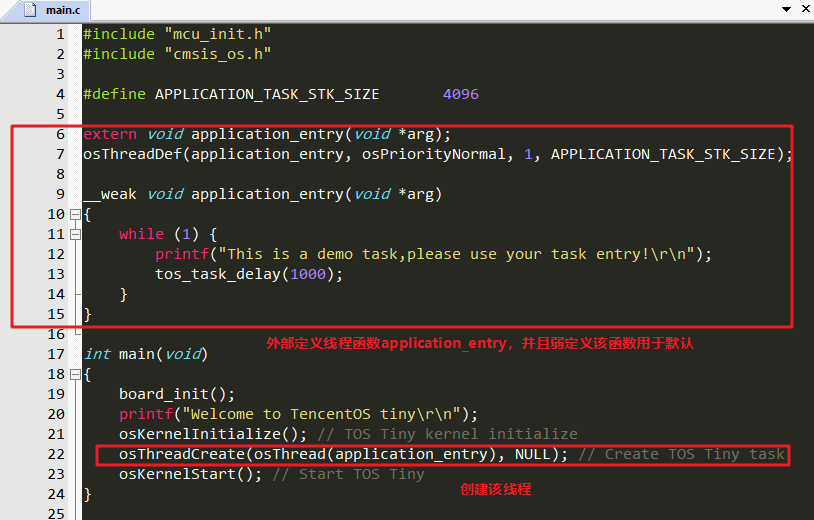Click line number 1 in the gutter
This screenshot has width=814, height=520.
coord(60,34)
